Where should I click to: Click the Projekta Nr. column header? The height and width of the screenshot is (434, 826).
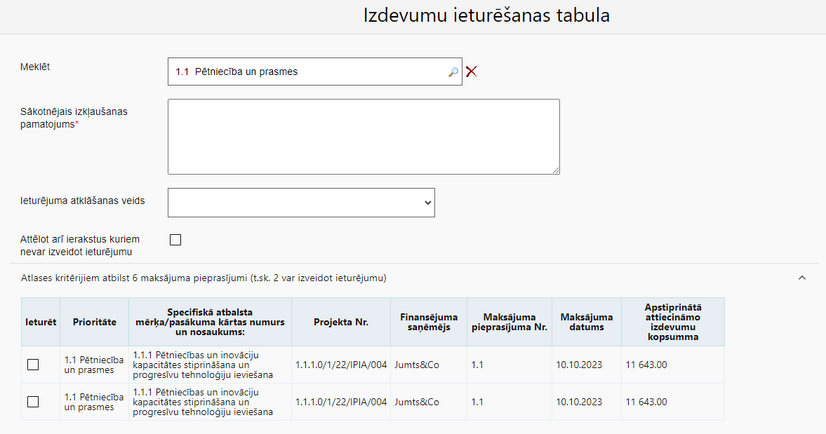pyautogui.click(x=341, y=322)
